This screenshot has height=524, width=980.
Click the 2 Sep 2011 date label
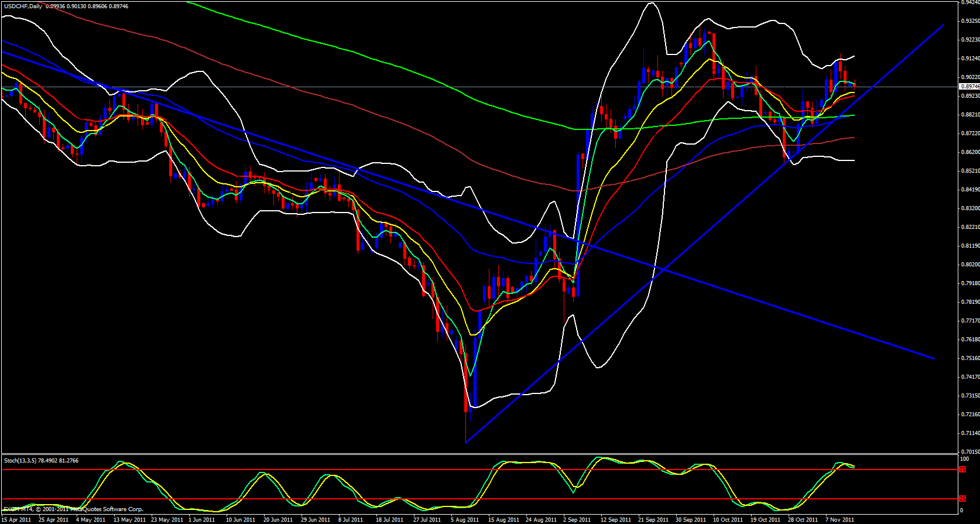coord(577,519)
